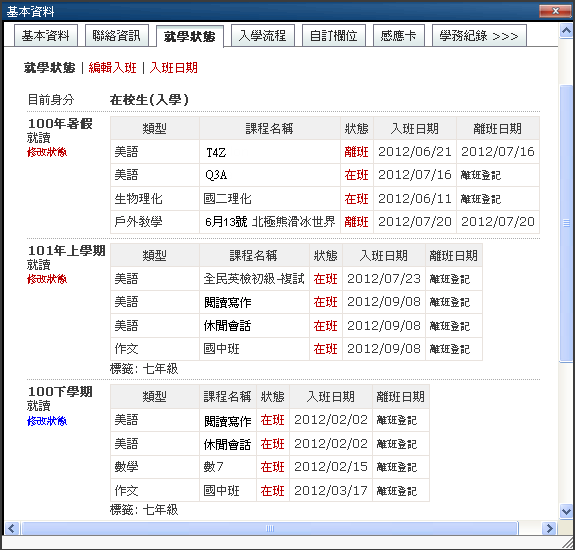
Task: Click 修改狀態 under 101年上學期
Action: [47, 279]
